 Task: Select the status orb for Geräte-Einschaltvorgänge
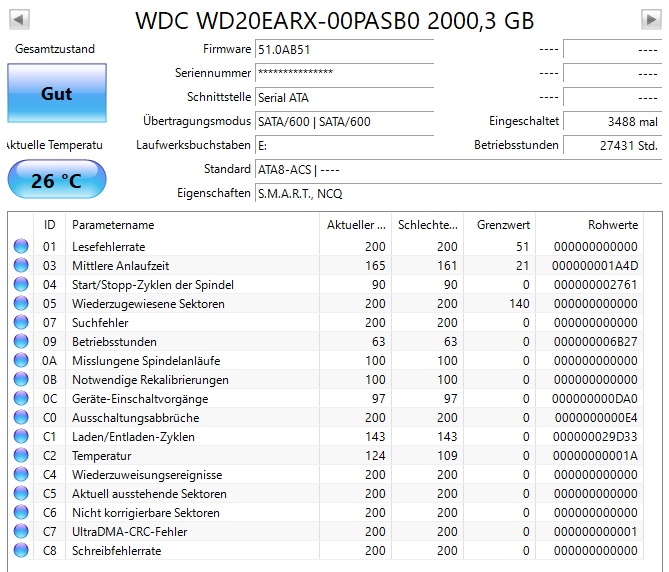click(x=21, y=398)
